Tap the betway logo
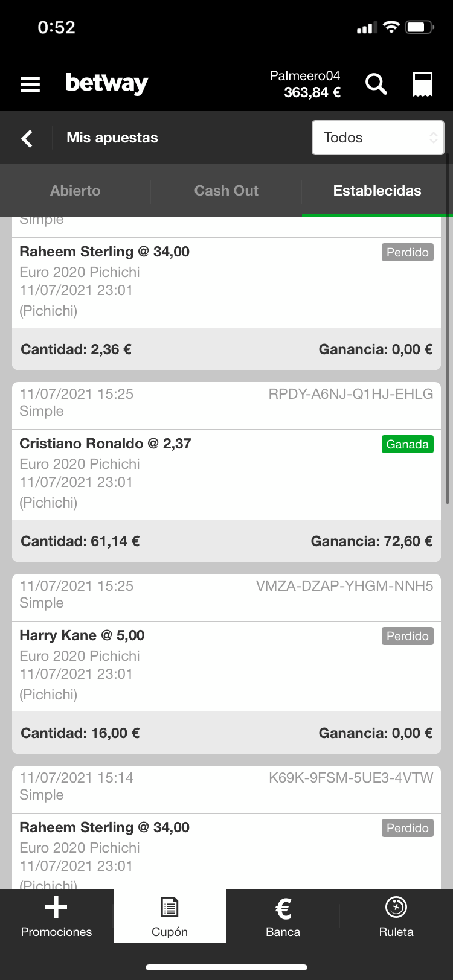Viewport: 453px width, 980px height. coord(107,83)
